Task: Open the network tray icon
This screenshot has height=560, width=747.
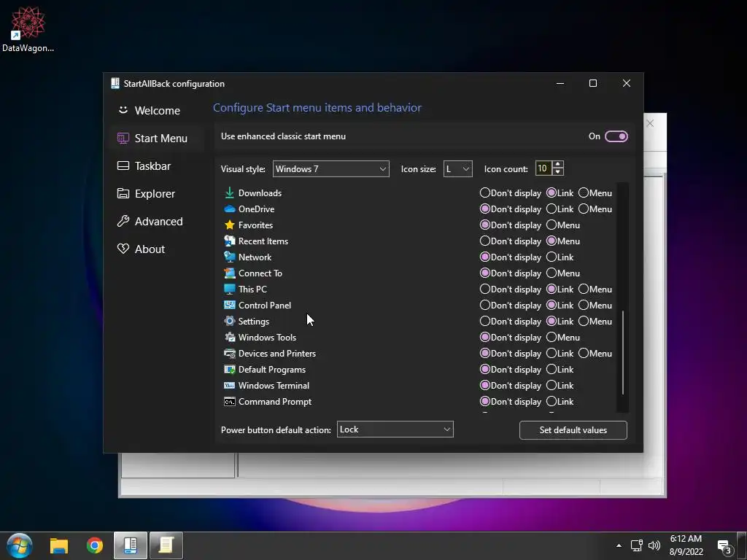Action: (x=636, y=545)
